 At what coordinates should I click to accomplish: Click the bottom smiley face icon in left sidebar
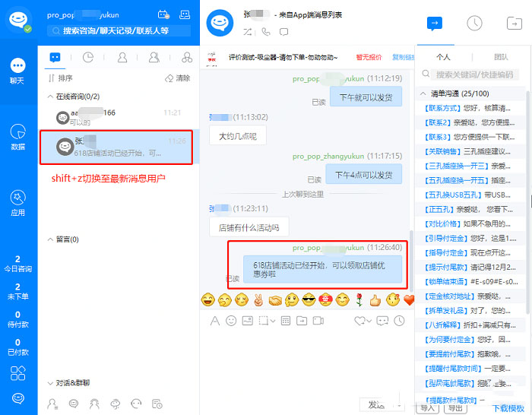tap(17, 398)
